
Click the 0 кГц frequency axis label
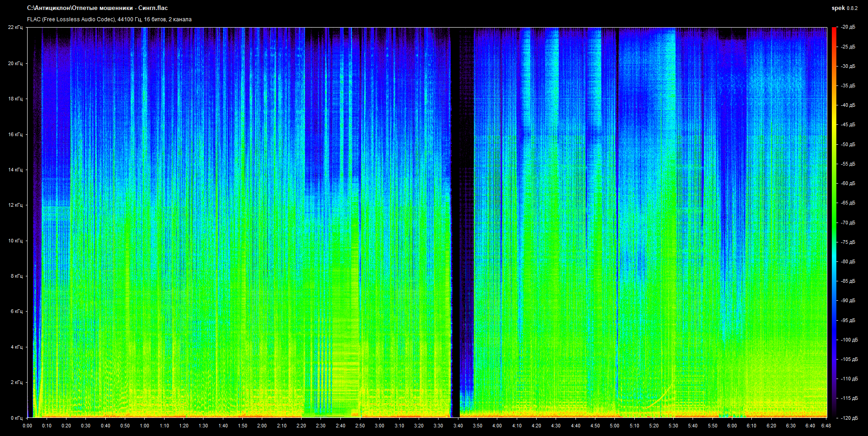(16, 418)
